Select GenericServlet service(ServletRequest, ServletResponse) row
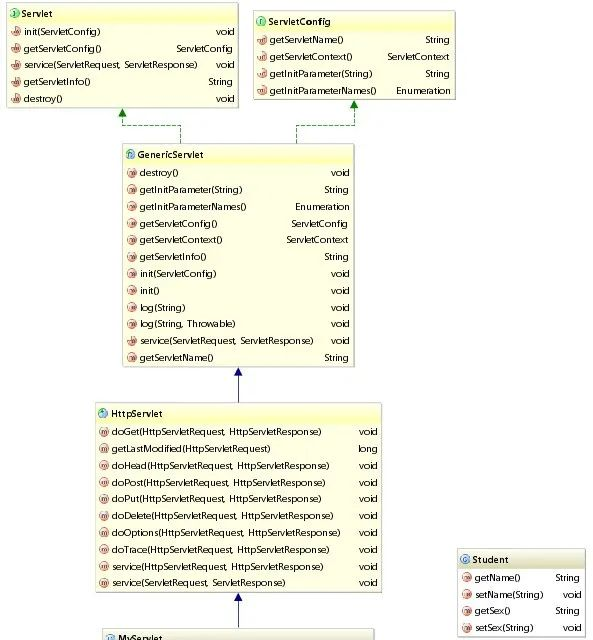Viewport: 593px width, 640px height. click(x=238, y=341)
